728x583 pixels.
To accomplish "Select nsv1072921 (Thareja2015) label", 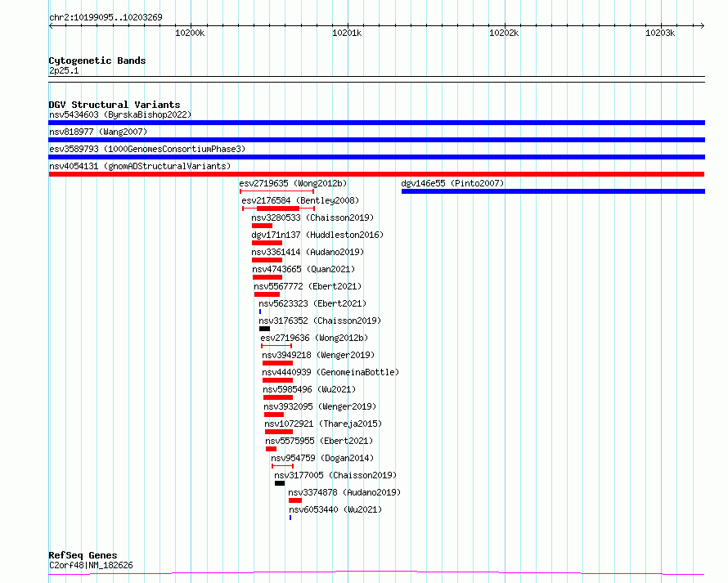I will pos(323,424).
